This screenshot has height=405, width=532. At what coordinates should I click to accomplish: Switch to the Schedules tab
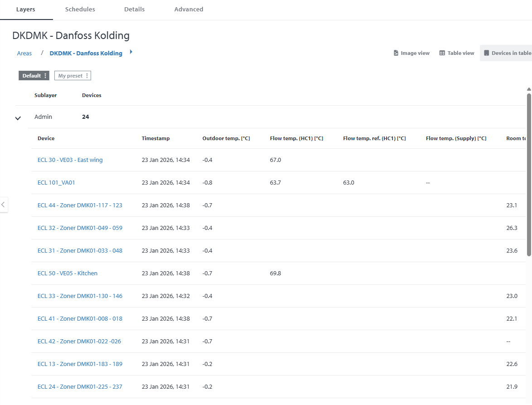point(80,9)
